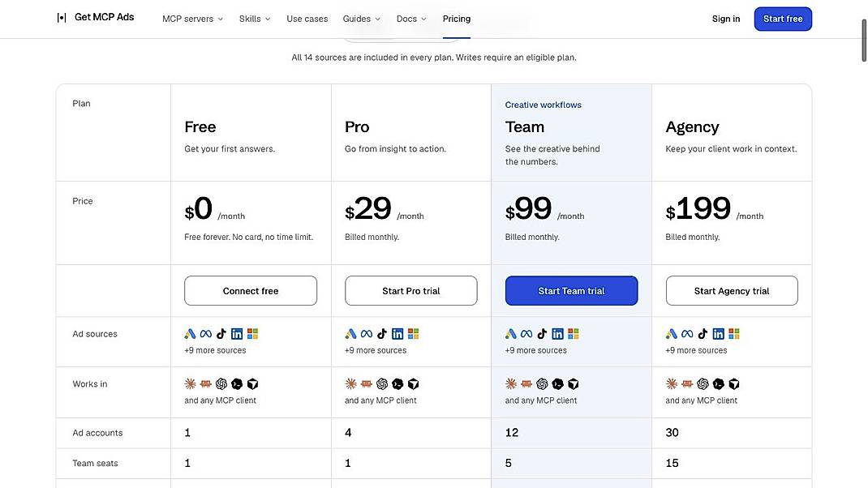
Task: Click LinkedIn icon in Free plan sources
Action: pyautogui.click(x=237, y=334)
